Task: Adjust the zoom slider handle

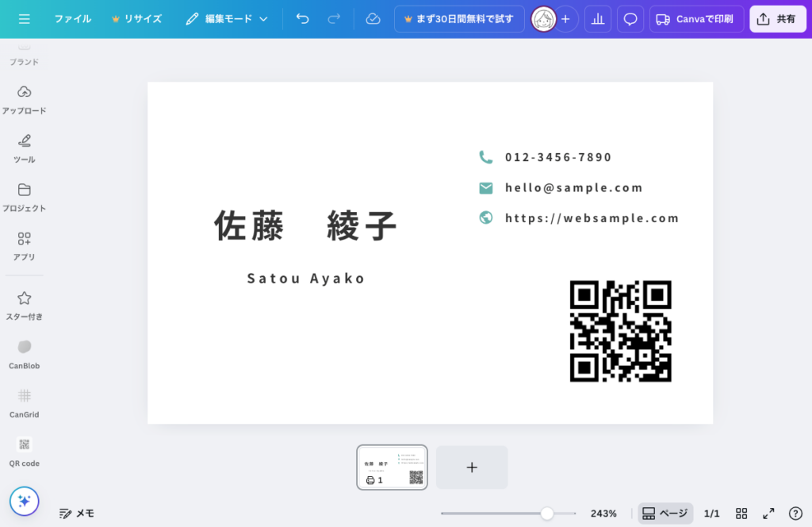Action: (547, 514)
